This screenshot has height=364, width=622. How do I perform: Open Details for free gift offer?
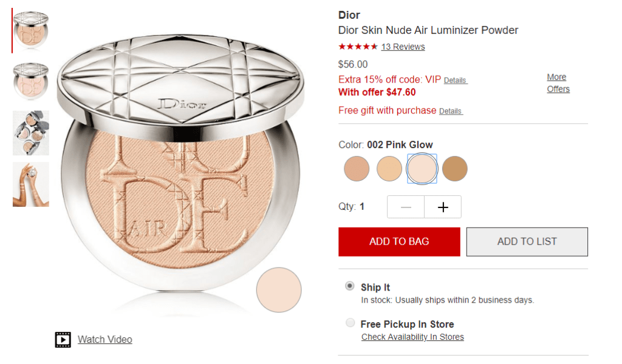[451, 111]
